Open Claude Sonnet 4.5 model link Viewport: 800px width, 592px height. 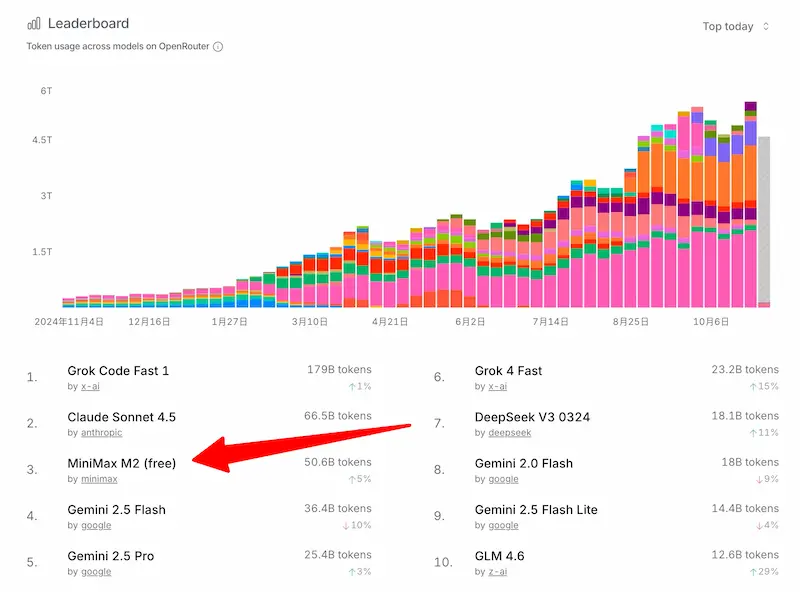pyautogui.click(x=121, y=417)
